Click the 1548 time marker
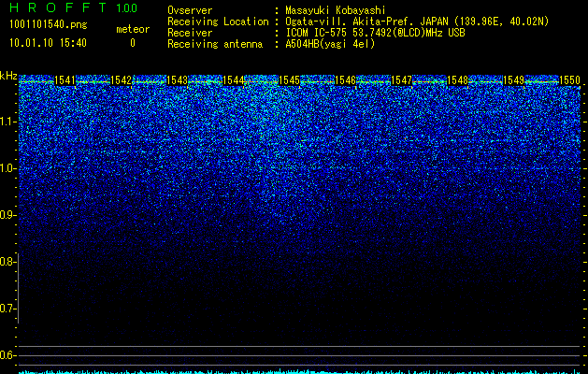The height and width of the screenshot is (374, 588). point(457,80)
